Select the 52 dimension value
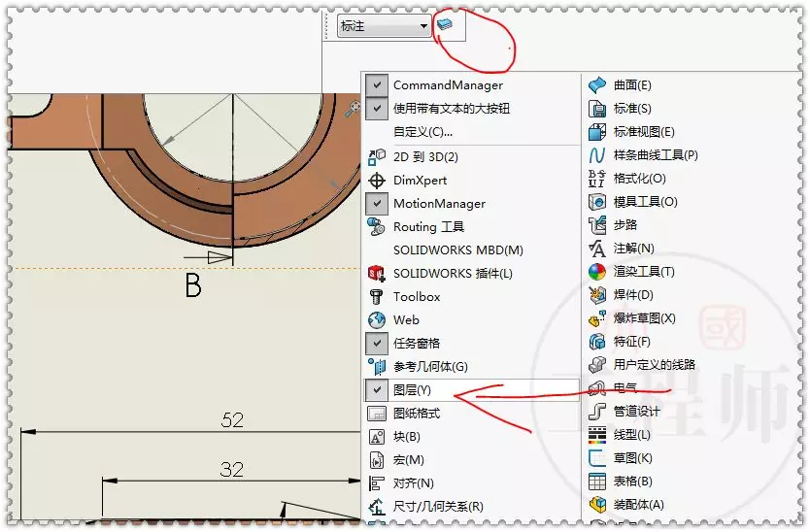Image resolution: width=810 pixels, height=532 pixels. (232, 420)
